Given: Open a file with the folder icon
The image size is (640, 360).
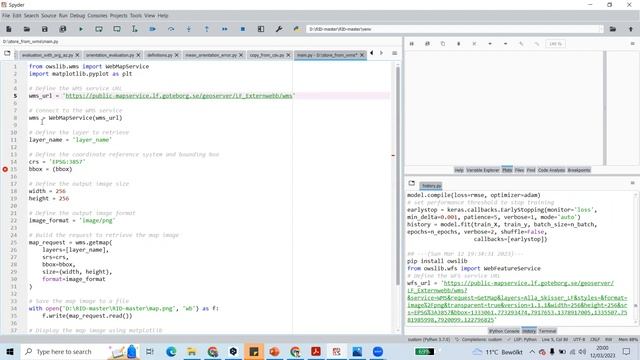Looking at the screenshot, I should click(x=27, y=29).
